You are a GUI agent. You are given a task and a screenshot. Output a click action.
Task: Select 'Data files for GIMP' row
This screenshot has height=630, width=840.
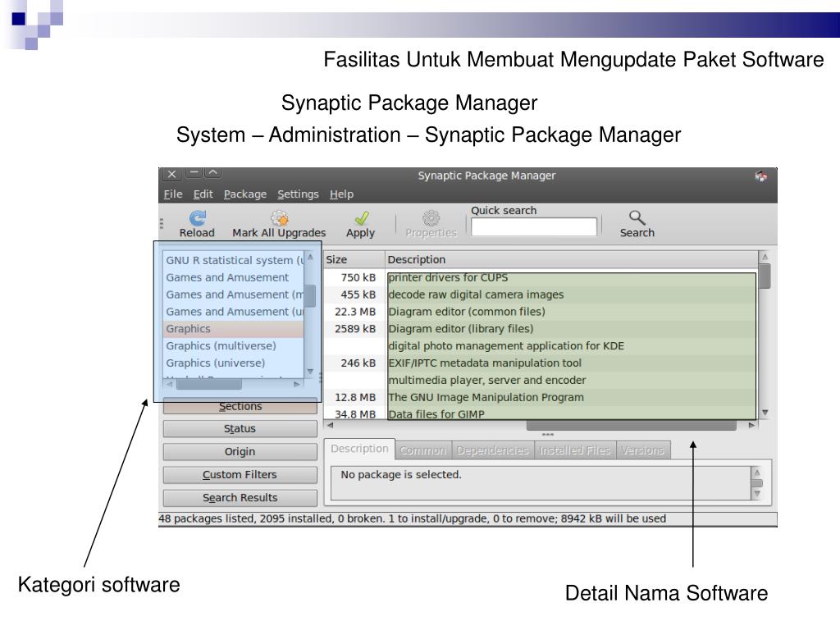(x=541, y=414)
